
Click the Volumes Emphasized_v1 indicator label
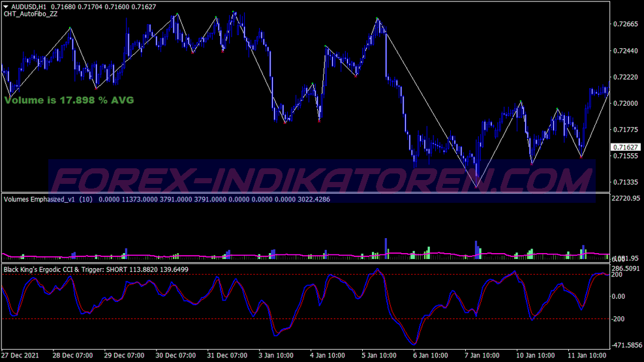(40, 199)
